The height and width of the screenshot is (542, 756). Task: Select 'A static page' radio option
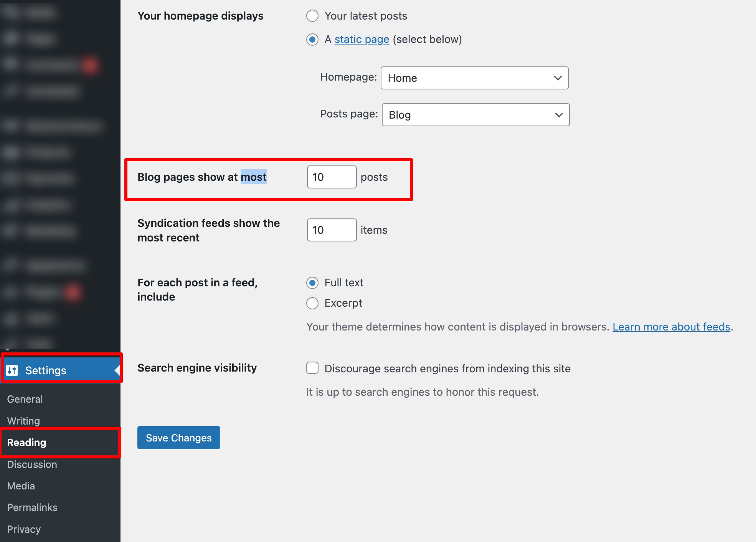pyautogui.click(x=312, y=40)
